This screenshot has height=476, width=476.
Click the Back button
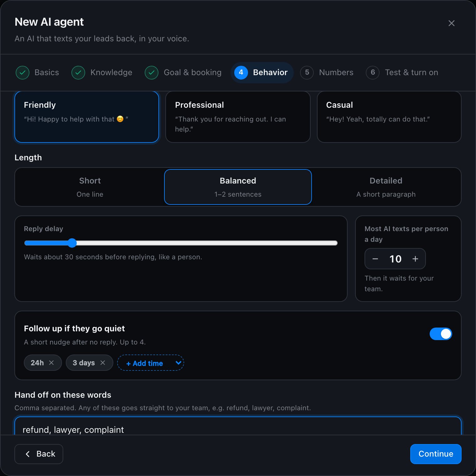pos(39,454)
